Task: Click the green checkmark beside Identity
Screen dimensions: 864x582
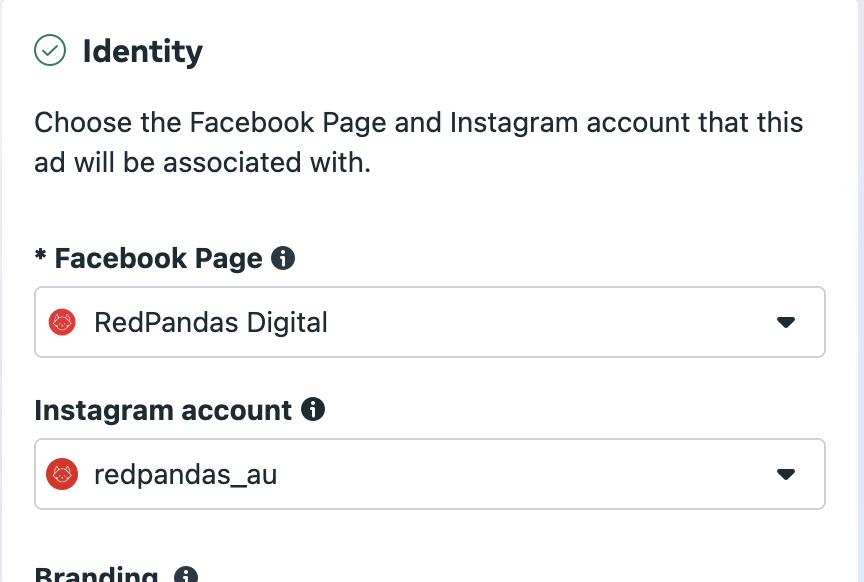Action: click(50, 50)
